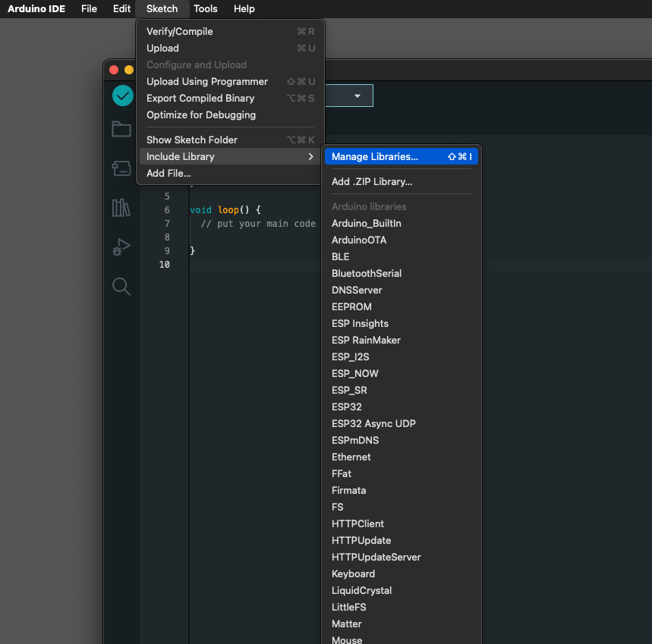Open the Debug sidebar icon
The height and width of the screenshot is (644, 652).
pos(121,247)
